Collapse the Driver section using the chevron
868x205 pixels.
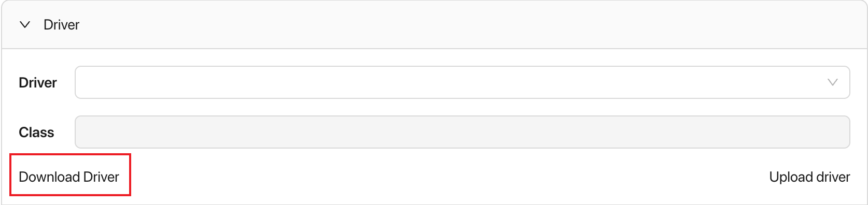[25, 25]
